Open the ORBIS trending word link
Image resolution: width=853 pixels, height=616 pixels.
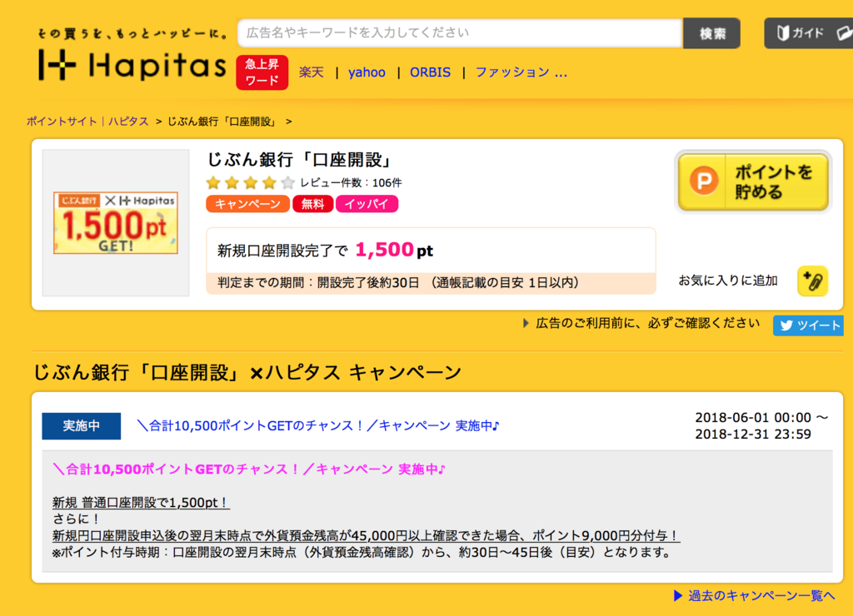[x=430, y=72]
